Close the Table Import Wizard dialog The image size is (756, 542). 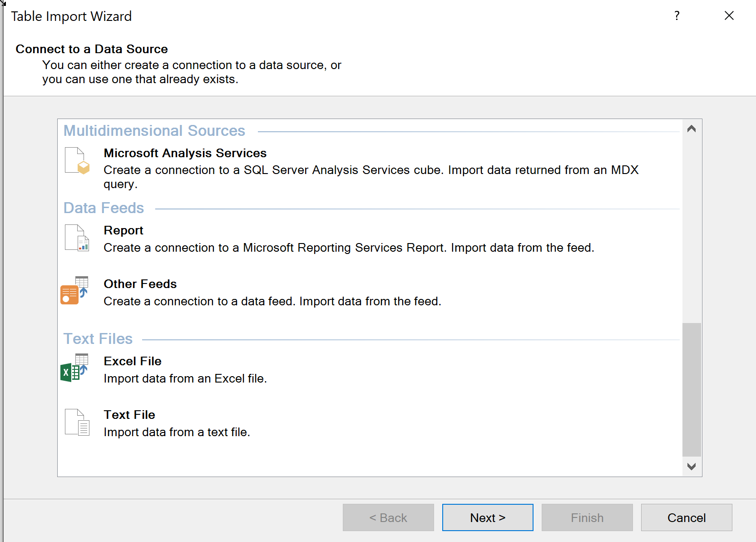[x=729, y=16]
